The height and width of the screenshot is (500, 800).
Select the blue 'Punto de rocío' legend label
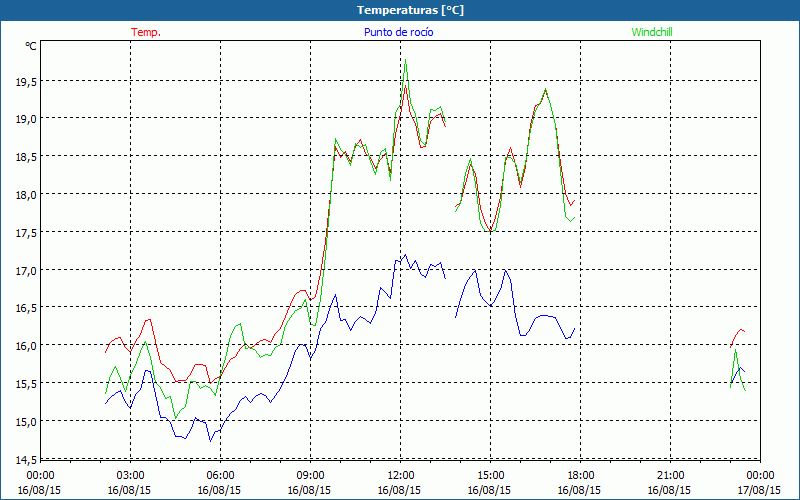click(x=398, y=32)
